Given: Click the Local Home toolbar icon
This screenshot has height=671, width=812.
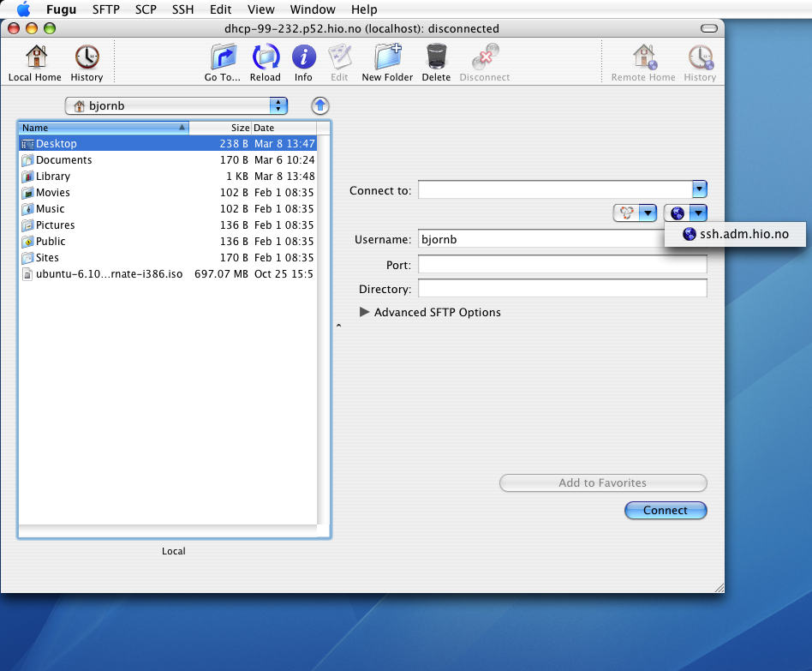Looking at the screenshot, I should click(x=36, y=56).
